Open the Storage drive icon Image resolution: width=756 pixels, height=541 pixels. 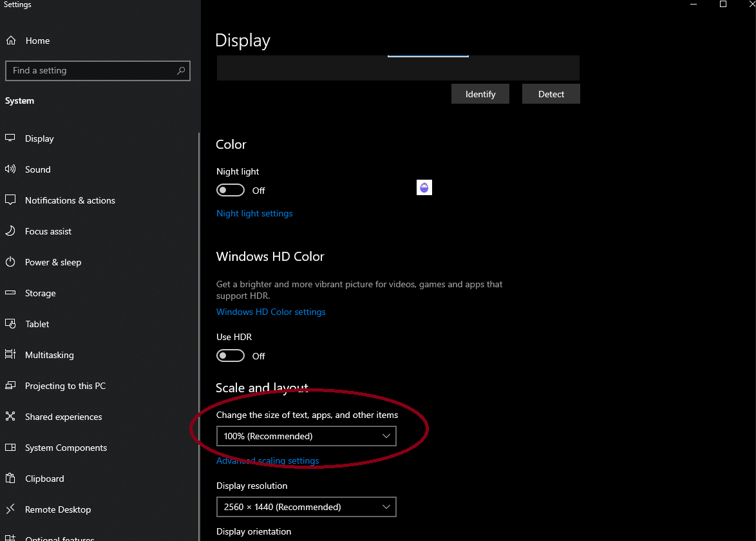click(10, 293)
